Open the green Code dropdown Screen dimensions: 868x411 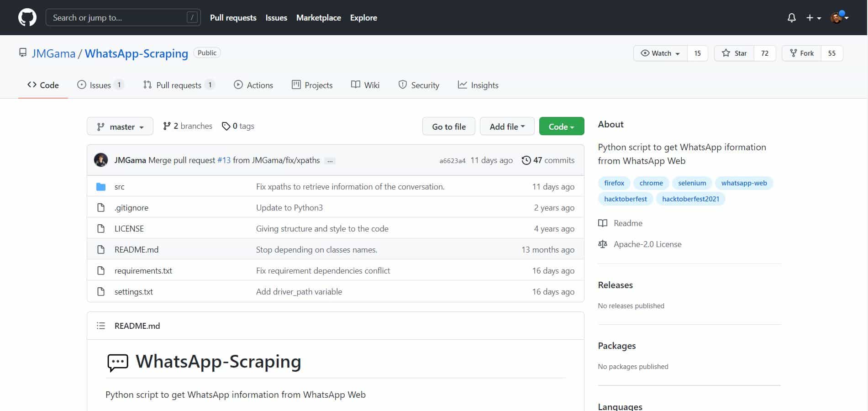pyautogui.click(x=561, y=126)
